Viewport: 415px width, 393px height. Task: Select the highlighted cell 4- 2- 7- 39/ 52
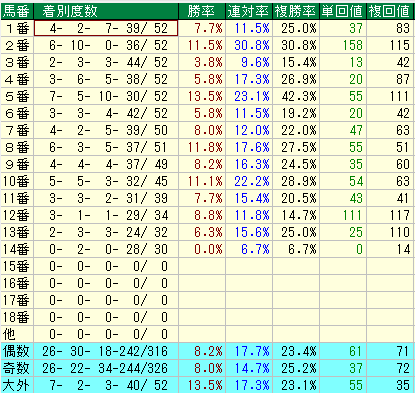106,28
